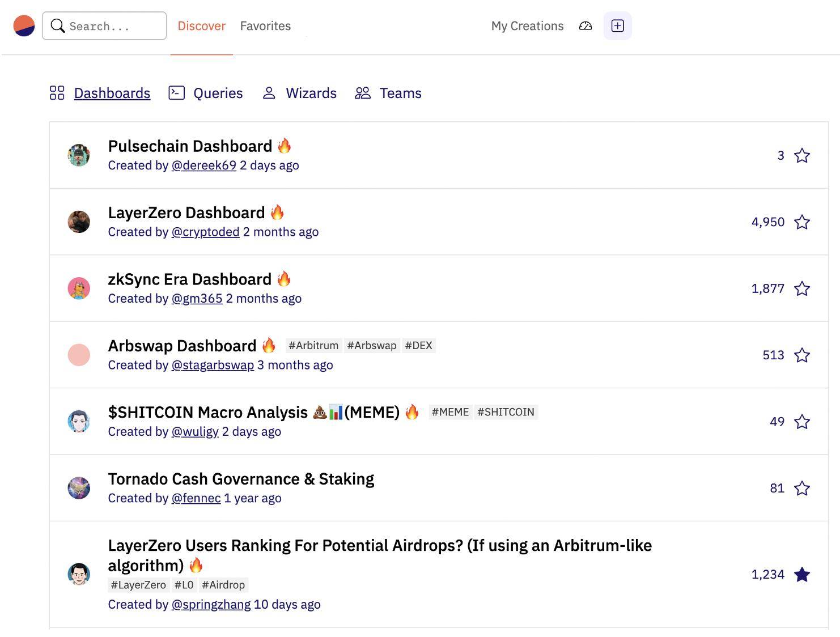Click dereek69's avatar on Pulsechain row
This screenshot has width=840, height=637.
coord(79,155)
